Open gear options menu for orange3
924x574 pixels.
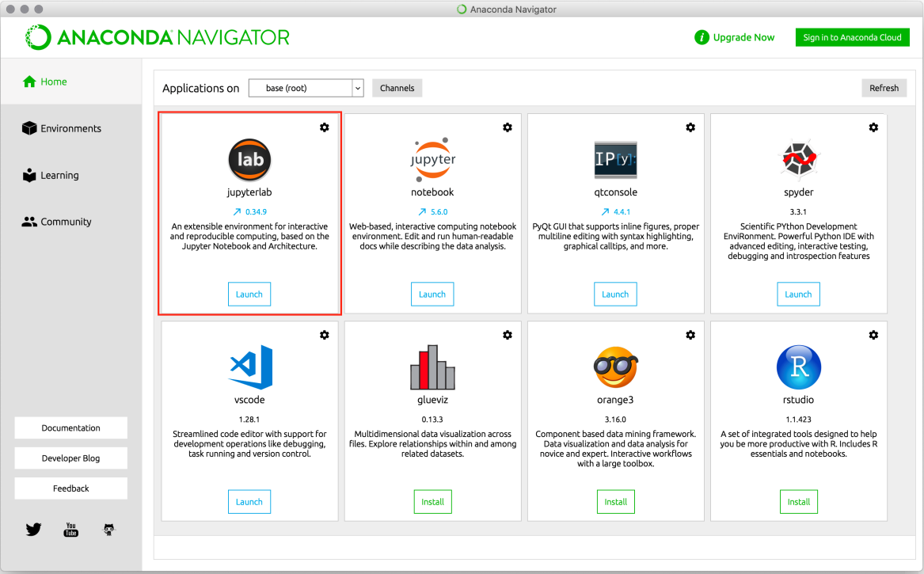pos(690,335)
